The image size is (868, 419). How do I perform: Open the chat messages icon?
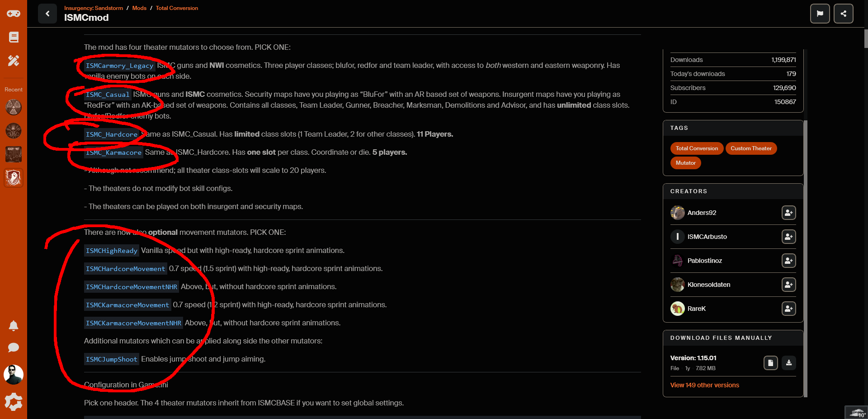(14, 348)
